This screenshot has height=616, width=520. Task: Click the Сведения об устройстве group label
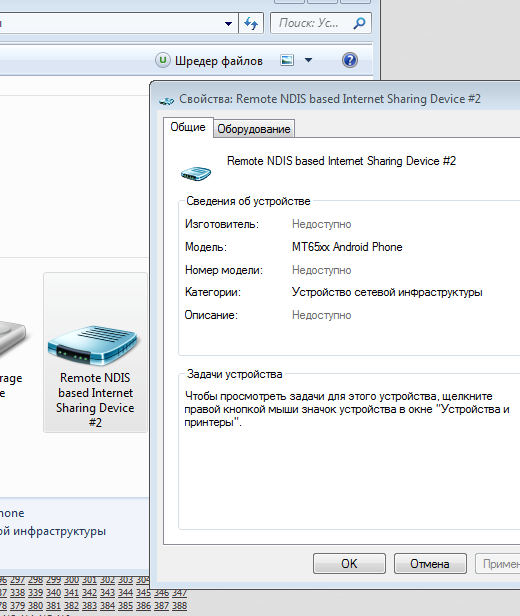coord(248,201)
